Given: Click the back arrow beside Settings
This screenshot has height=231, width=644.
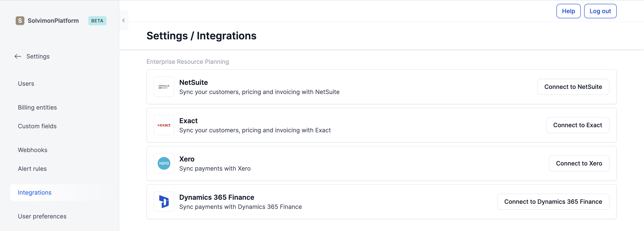Looking at the screenshot, I should (x=18, y=56).
